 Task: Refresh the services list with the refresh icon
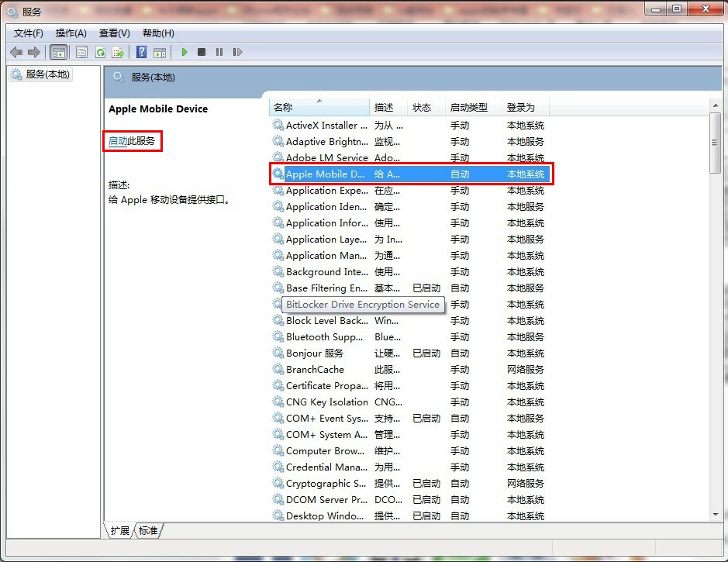(x=102, y=51)
